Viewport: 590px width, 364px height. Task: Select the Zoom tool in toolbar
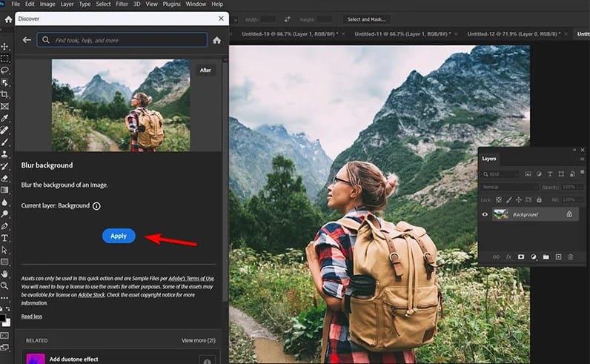click(x=5, y=285)
